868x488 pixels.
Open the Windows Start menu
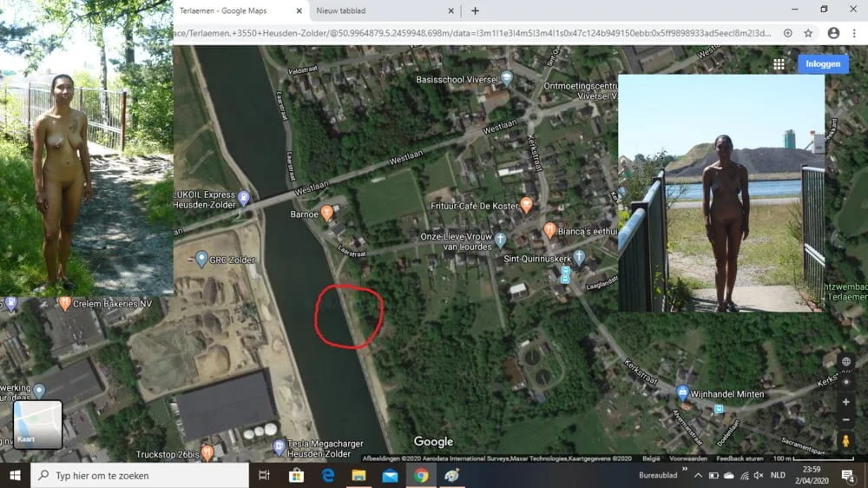coord(15,475)
